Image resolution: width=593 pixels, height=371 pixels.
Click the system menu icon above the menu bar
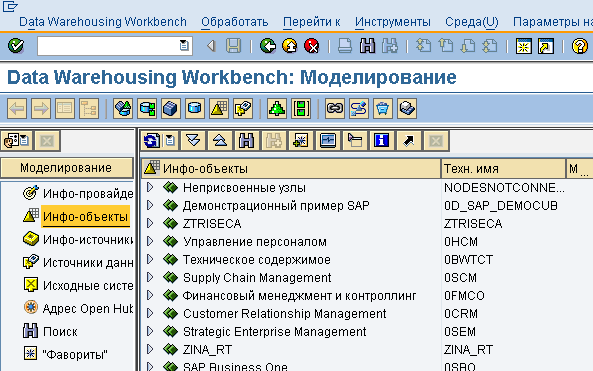10,6
